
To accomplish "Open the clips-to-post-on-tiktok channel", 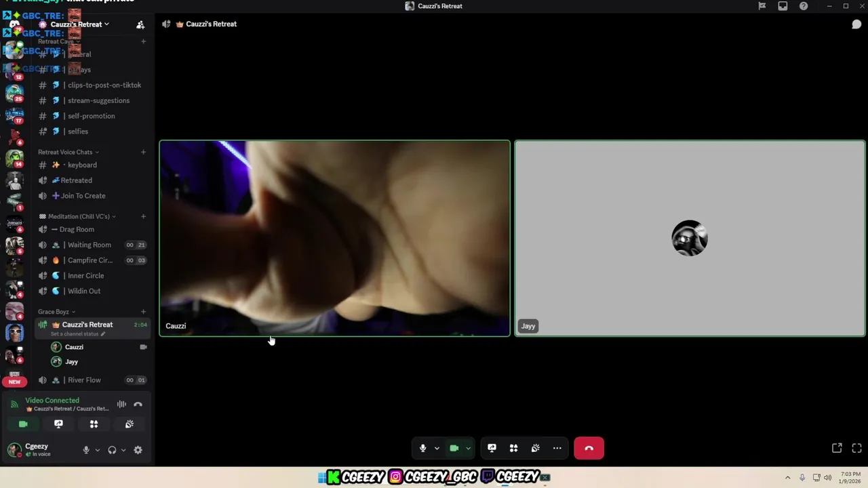I will [x=92, y=85].
